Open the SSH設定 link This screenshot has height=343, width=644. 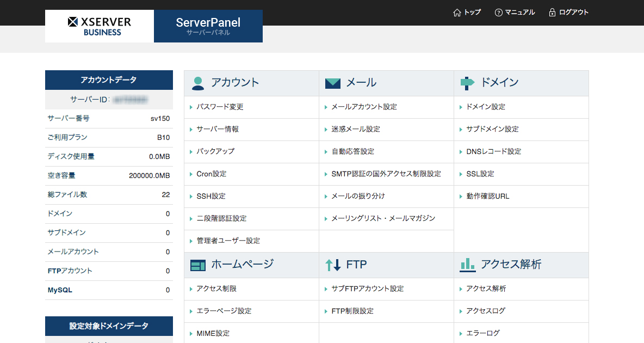click(x=211, y=197)
